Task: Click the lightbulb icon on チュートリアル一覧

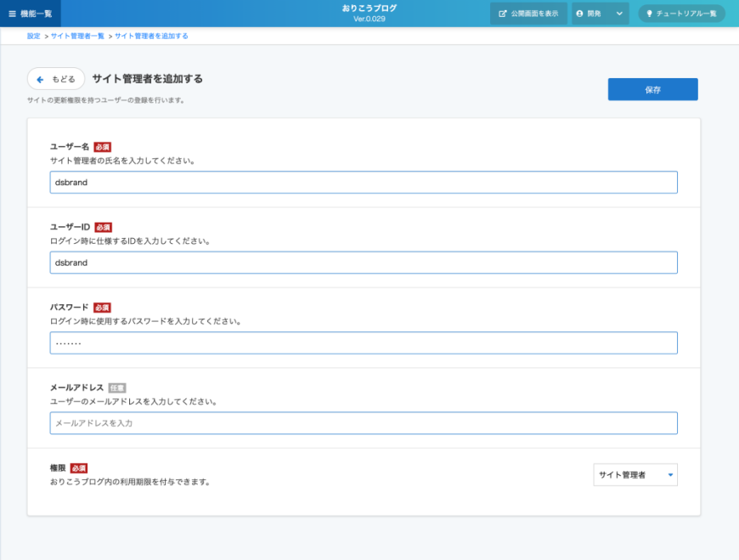Action: 650,14
